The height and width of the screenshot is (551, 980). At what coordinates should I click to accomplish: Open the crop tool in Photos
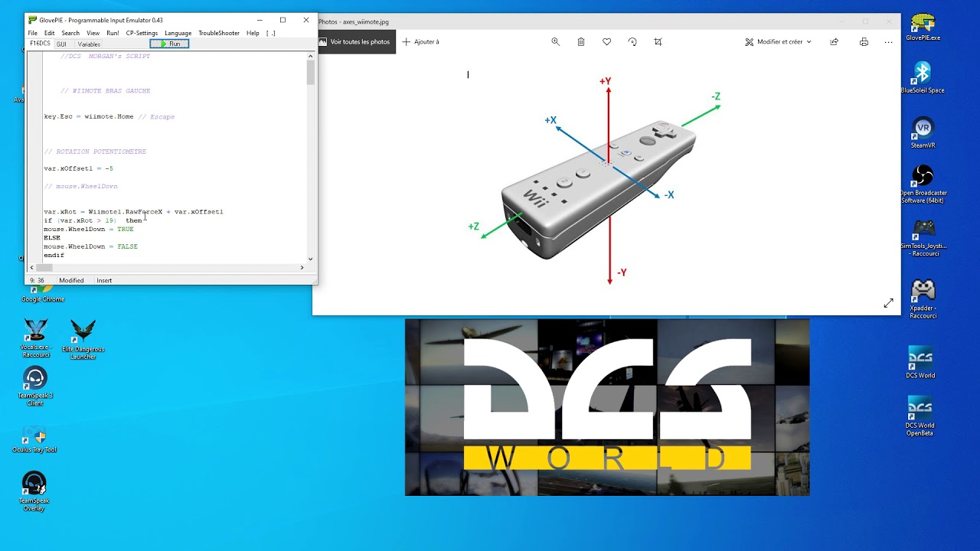click(x=658, y=42)
